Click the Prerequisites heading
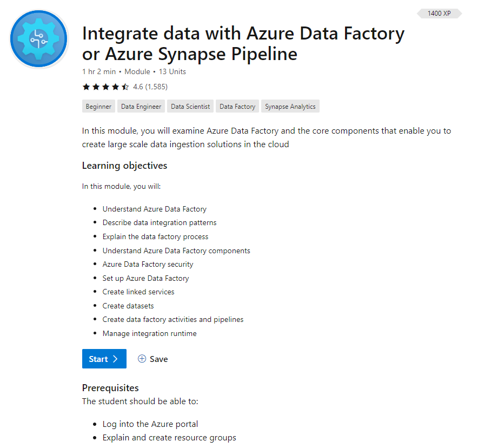Screen dimensions: 491x448 [x=110, y=388]
